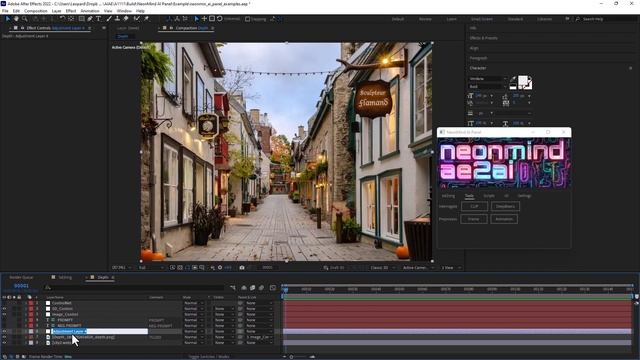Open the Controller layer Normal mode dropdown

tap(193, 303)
